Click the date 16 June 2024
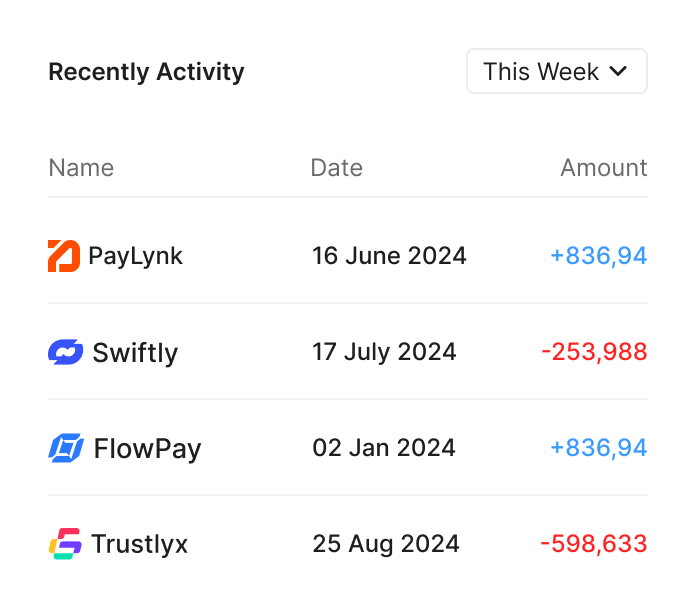This screenshot has height=608, width=696. 389,256
